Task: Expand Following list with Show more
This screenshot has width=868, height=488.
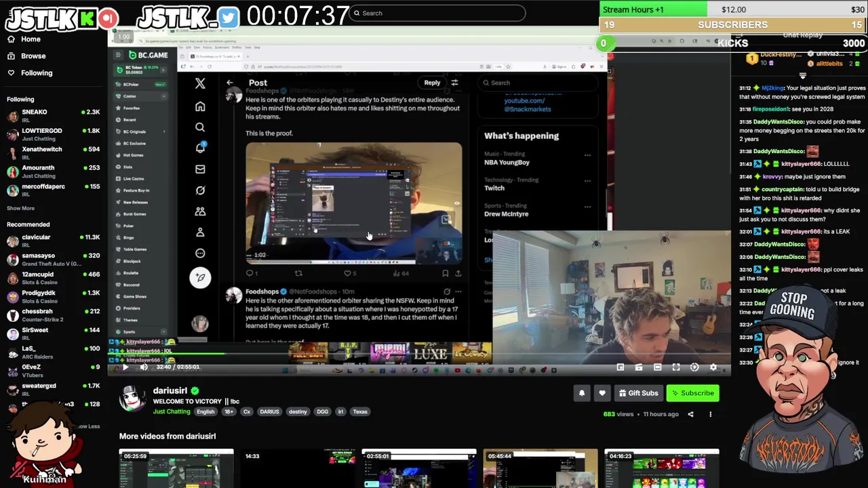Action: 20,208
